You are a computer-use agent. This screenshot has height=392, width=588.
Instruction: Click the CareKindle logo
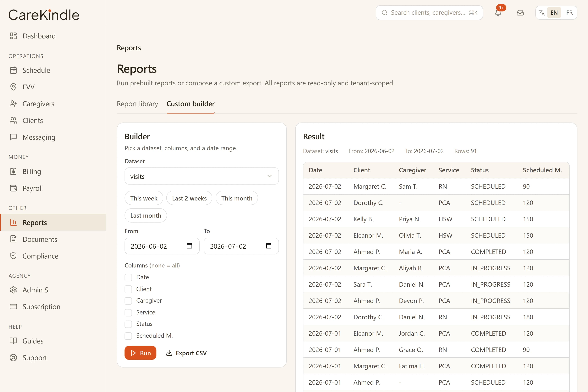(x=44, y=15)
